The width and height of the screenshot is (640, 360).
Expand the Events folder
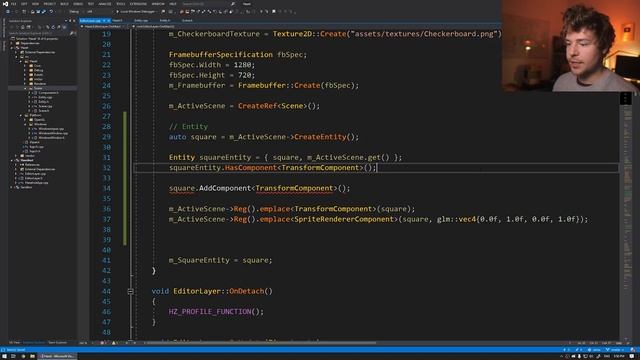click(24, 75)
